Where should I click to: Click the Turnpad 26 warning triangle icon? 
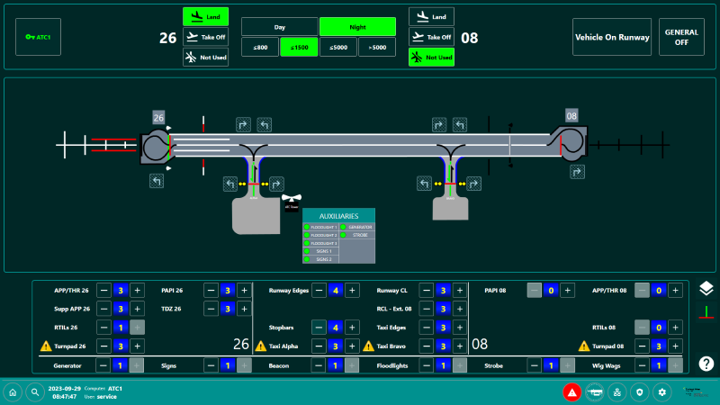pos(45,346)
